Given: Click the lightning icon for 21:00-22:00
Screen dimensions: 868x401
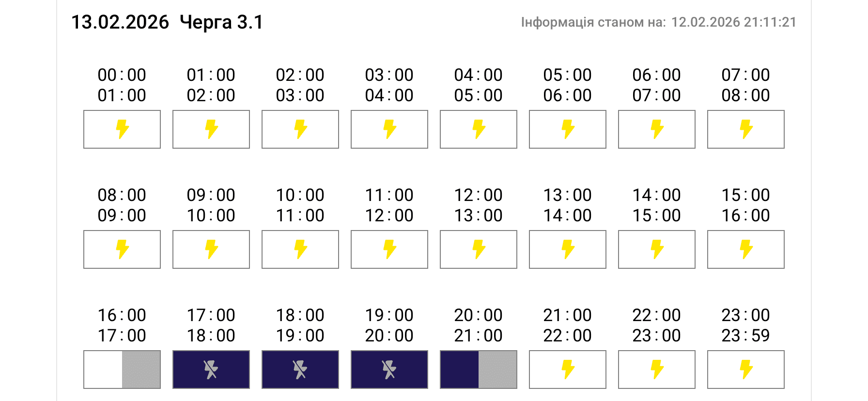Looking at the screenshot, I should pyautogui.click(x=568, y=370).
